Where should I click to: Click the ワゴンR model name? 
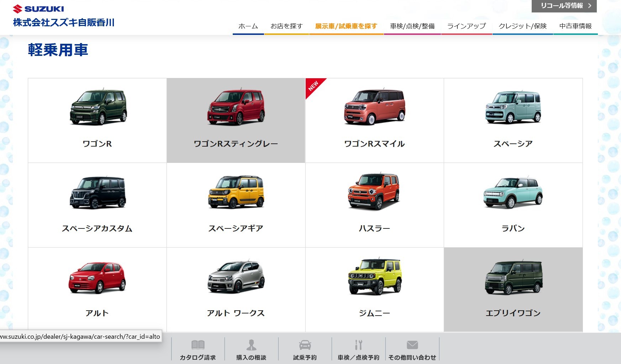click(97, 144)
